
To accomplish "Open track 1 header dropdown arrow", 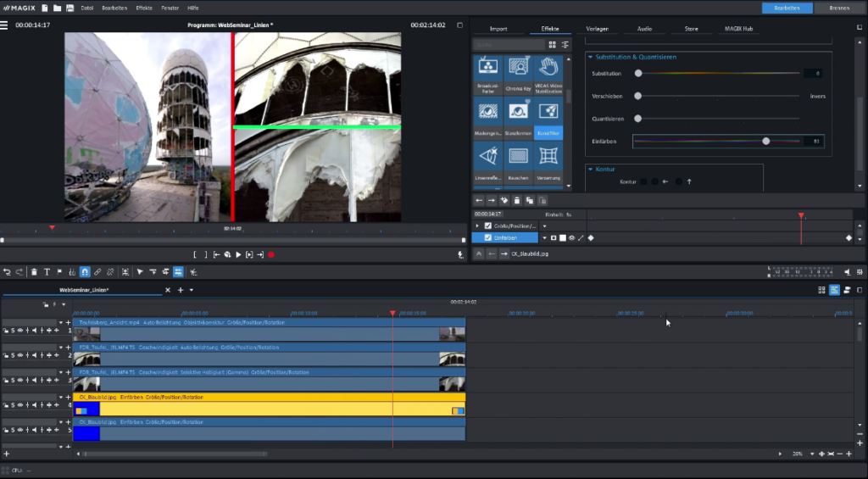I will tap(61, 322).
